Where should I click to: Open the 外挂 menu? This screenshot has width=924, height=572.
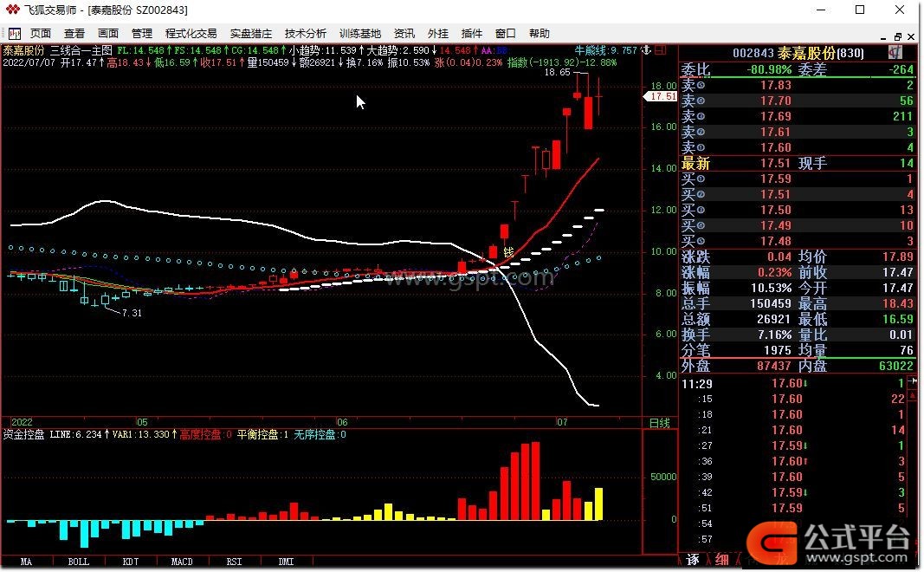click(x=438, y=34)
